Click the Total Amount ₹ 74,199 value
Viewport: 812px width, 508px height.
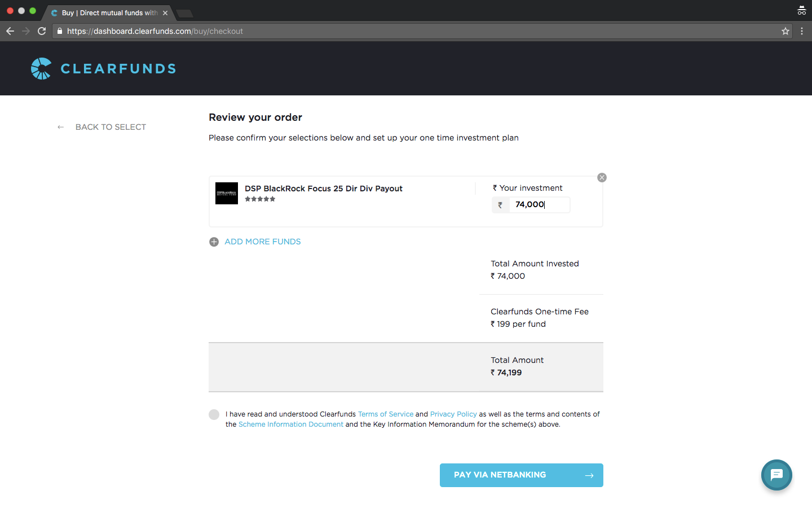click(506, 373)
